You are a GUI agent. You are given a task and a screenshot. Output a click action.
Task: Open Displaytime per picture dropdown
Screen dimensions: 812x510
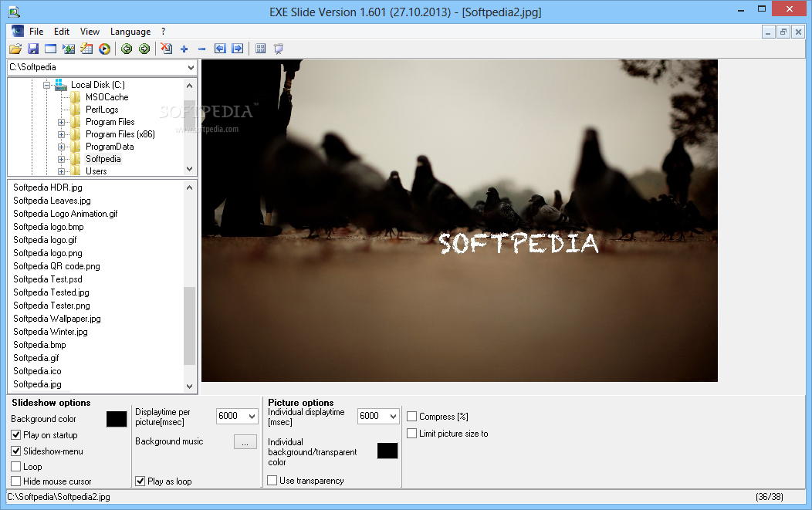pyautogui.click(x=252, y=416)
